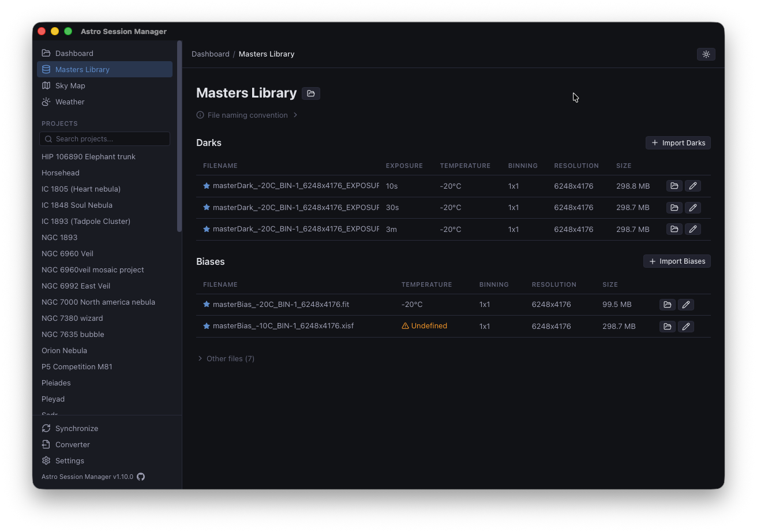Select the NGC 7380 wizard project
Screen dimensions: 757x532
[72, 318]
